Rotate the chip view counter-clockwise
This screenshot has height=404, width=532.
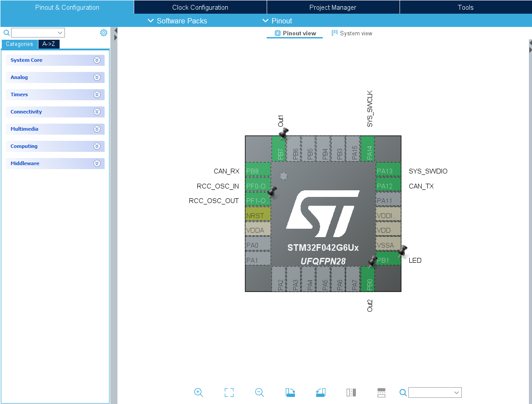321,393
